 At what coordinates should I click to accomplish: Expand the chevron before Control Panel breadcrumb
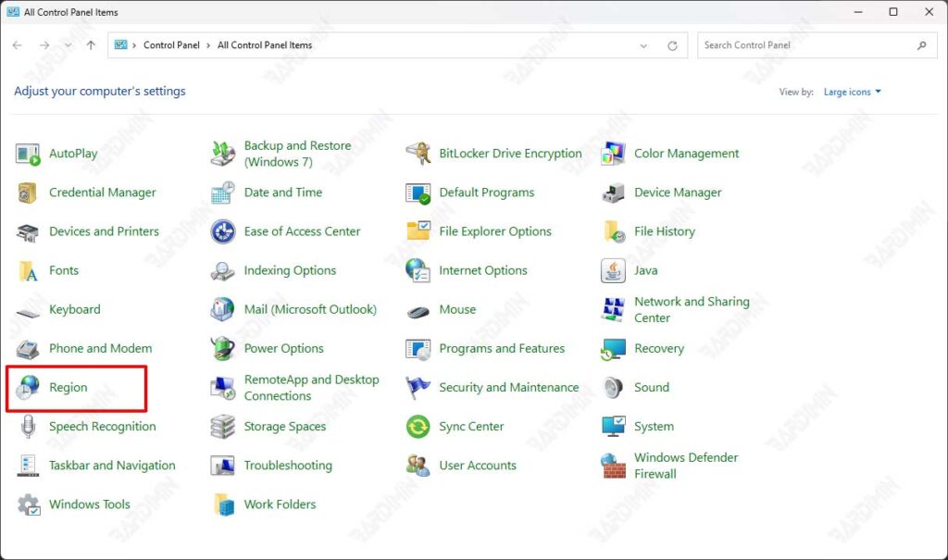pyautogui.click(x=134, y=45)
